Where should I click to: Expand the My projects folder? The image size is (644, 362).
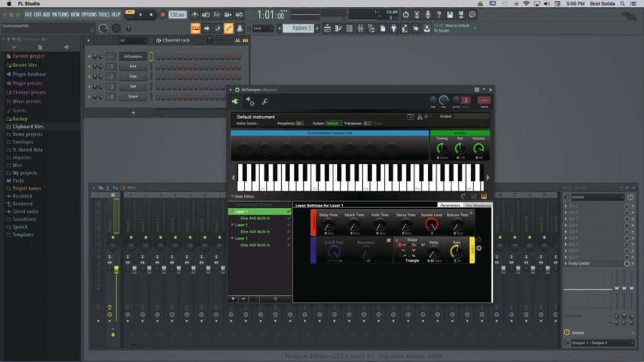(25, 173)
